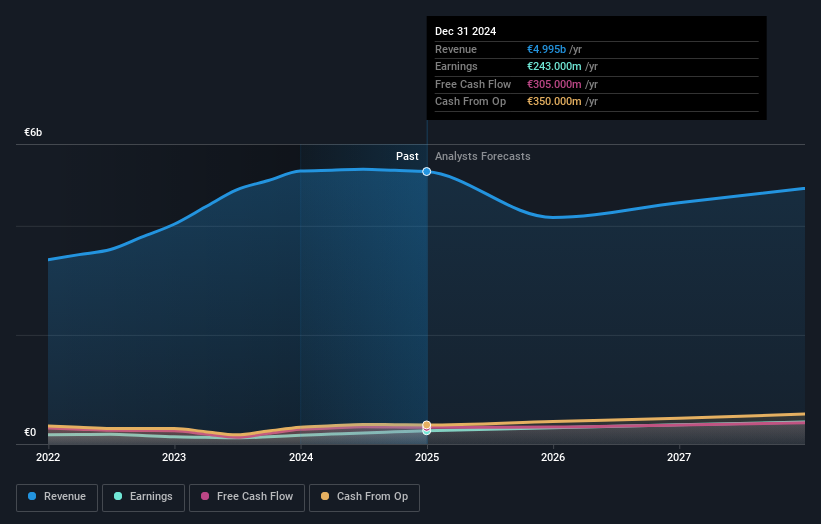Click the €305.000m free cash flow value
Image resolution: width=821 pixels, height=524 pixels.
(554, 84)
